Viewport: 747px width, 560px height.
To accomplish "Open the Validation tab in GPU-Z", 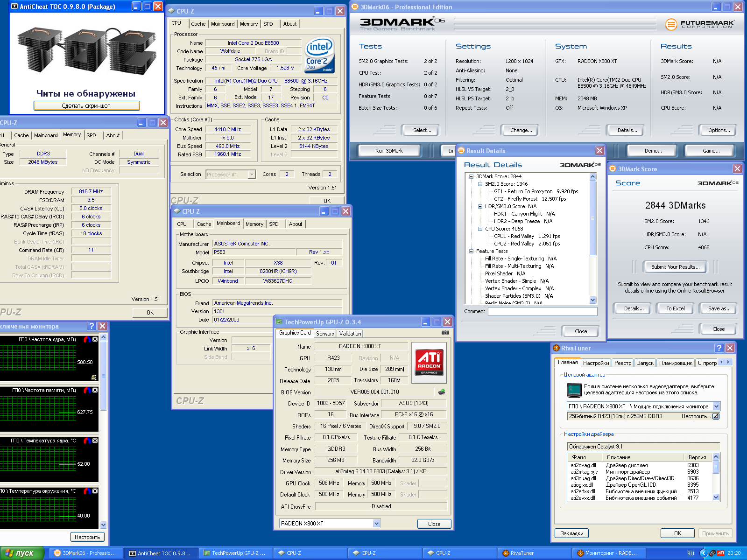I will pos(350,334).
